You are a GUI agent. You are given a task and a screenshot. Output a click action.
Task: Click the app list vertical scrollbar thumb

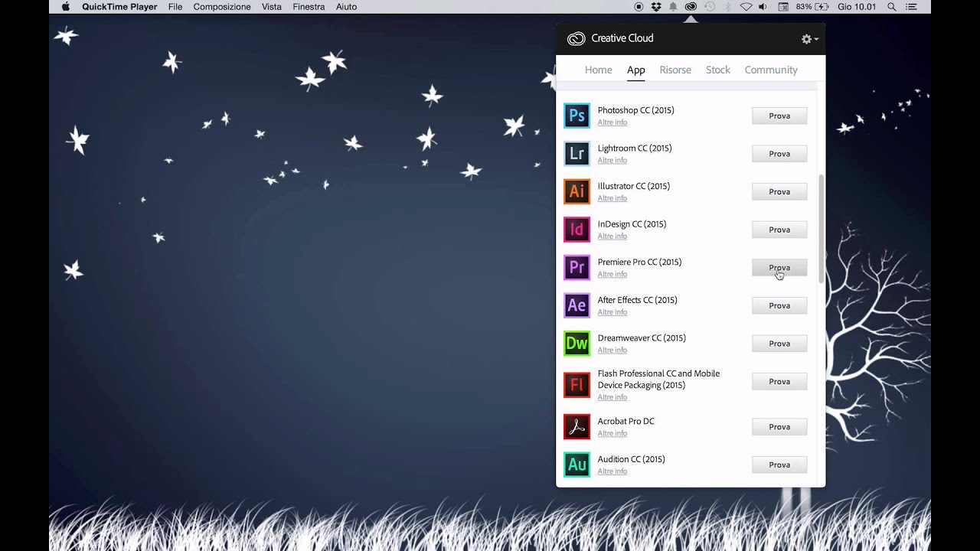(x=822, y=229)
